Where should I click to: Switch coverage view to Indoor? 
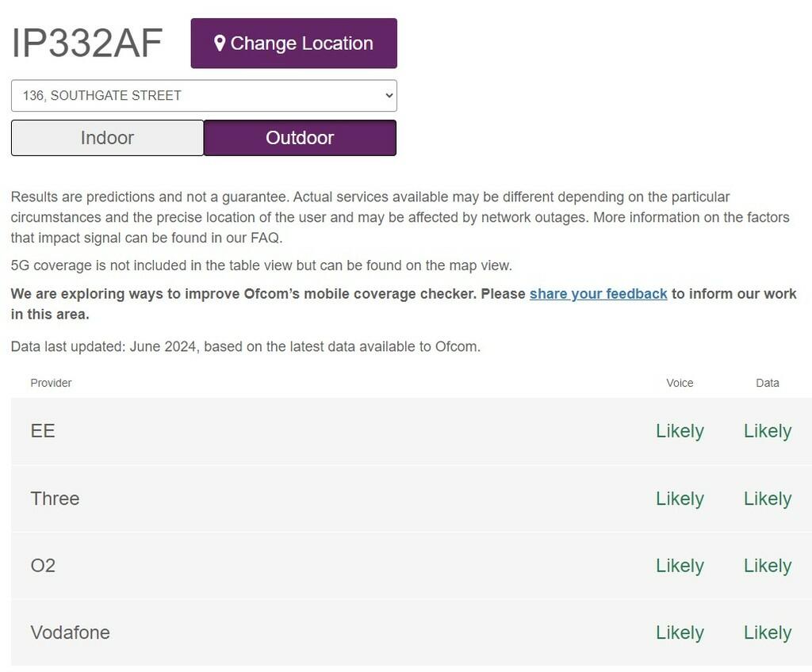[107, 138]
